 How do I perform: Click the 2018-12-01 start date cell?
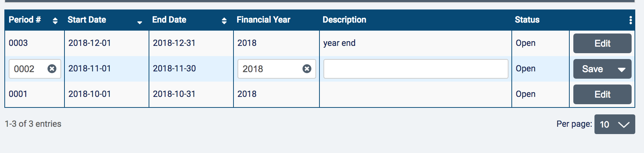click(x=90, y=43)
